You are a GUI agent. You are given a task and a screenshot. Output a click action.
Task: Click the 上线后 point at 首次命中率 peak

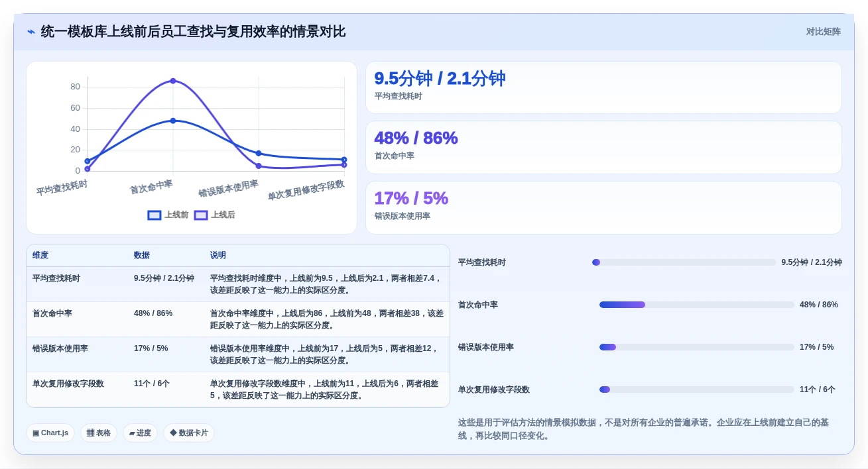173,81
